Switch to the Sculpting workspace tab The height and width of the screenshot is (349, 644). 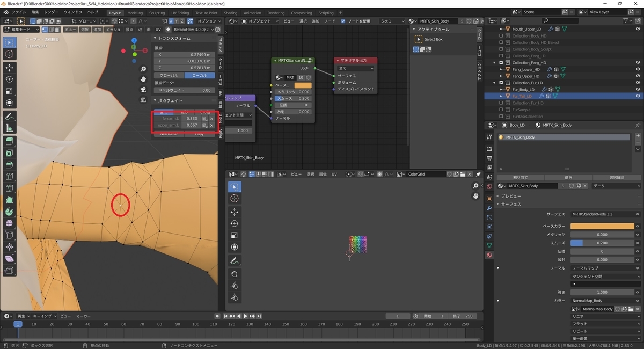click(x=157, y=13)
